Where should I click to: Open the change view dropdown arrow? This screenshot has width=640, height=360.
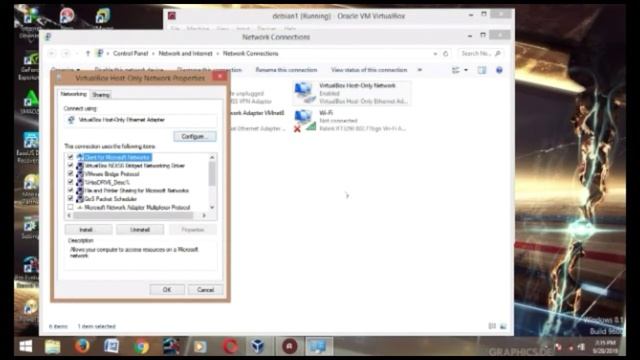tap(466, 70)
